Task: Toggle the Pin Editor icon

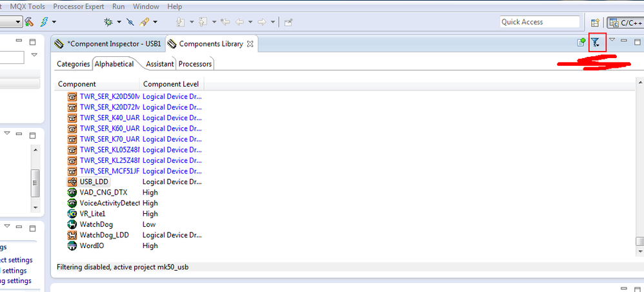Action: pos(288,22)
